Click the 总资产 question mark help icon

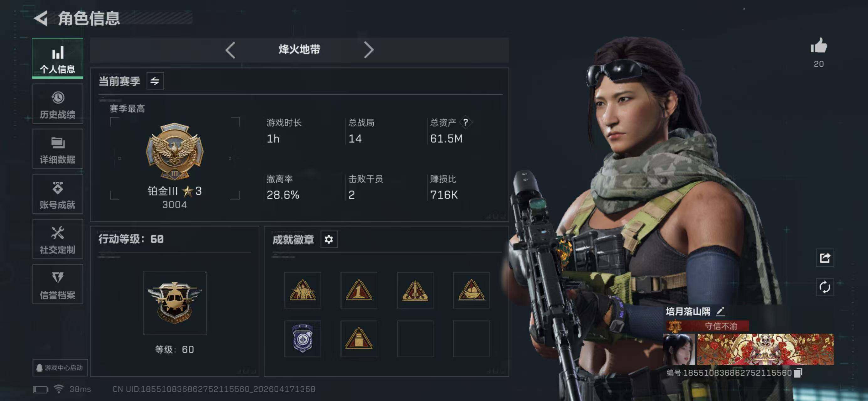pyautogui.click(x=465, y=122)
